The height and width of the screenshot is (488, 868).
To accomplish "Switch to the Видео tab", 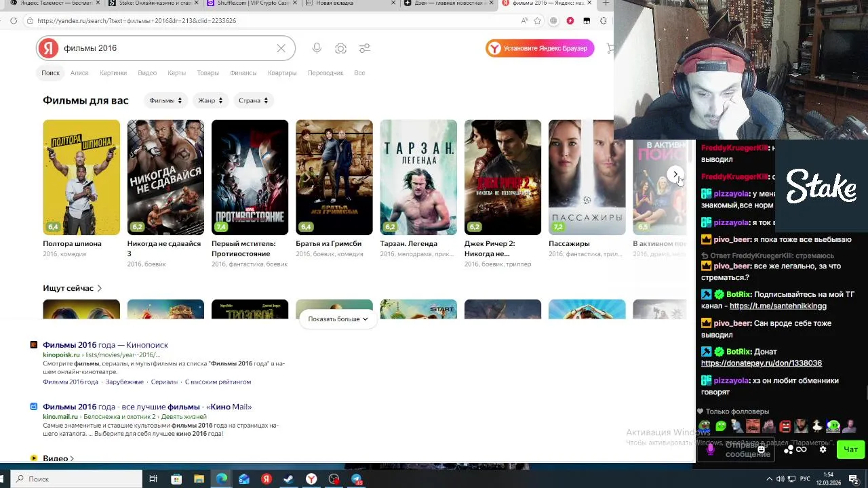I will pyautogui.click(x=147, y=73).
